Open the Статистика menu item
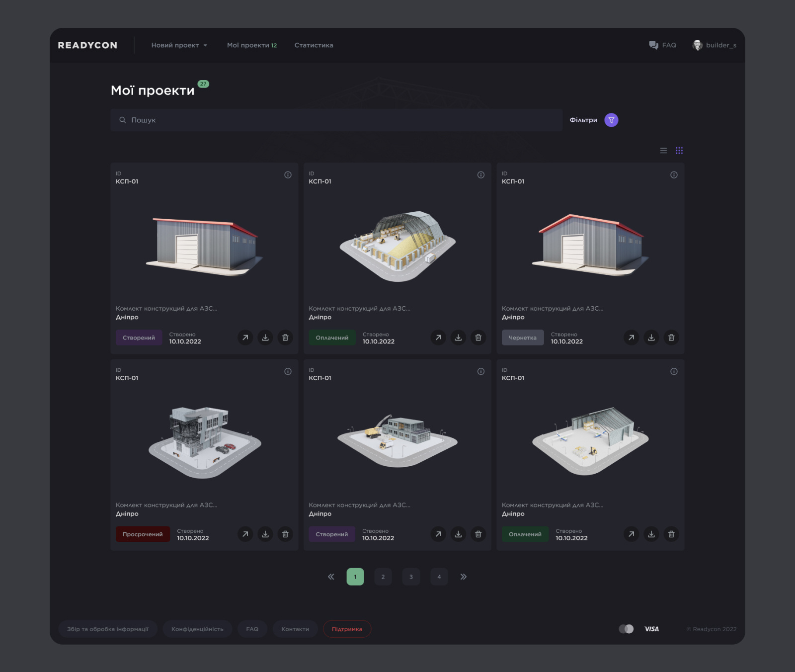The image size is (795, 672). pos(314,45)
